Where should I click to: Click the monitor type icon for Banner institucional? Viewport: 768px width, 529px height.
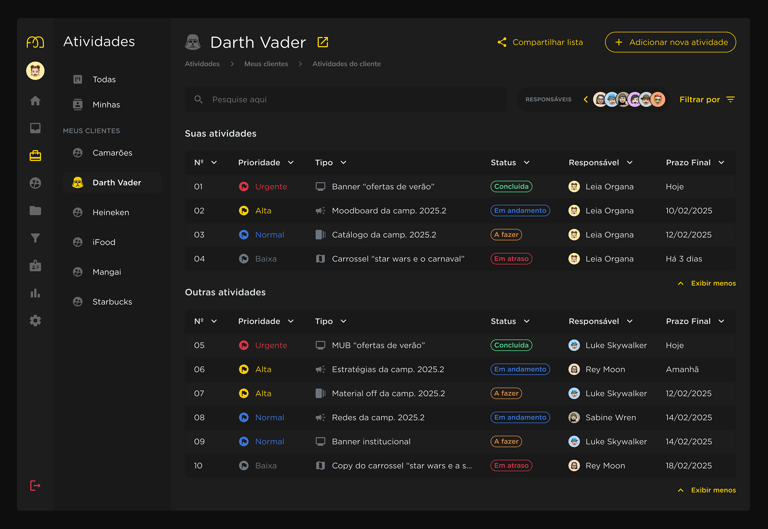pyautogui.click(x=320, y=441)
